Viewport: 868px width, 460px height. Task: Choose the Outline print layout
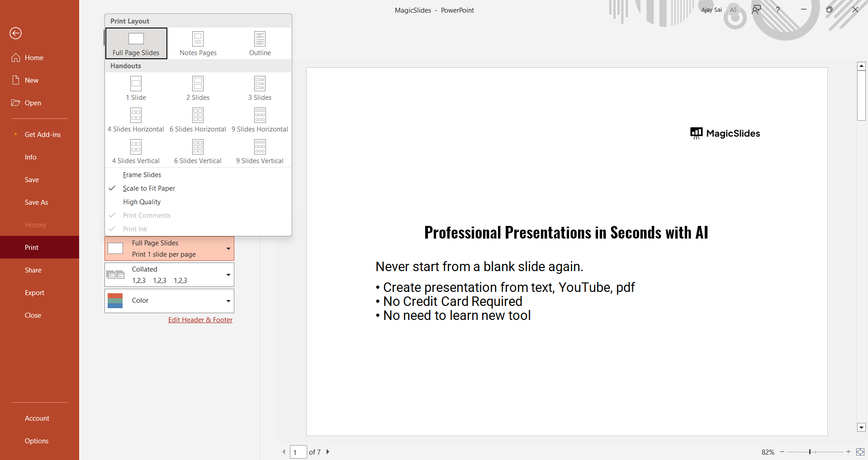[260, 44]
